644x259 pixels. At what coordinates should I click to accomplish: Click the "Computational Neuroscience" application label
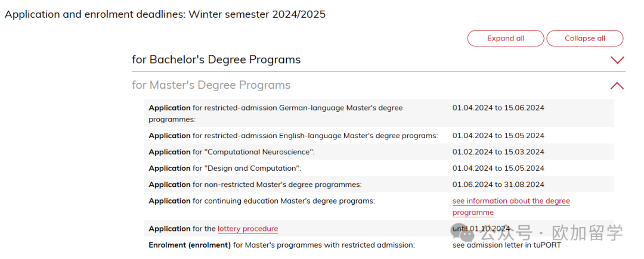231,152
